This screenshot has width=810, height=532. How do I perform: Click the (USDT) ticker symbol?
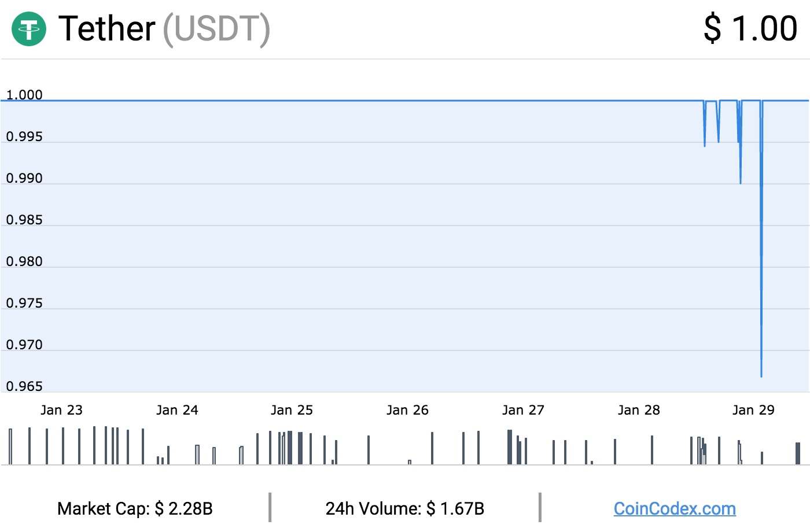click(216, 29)
